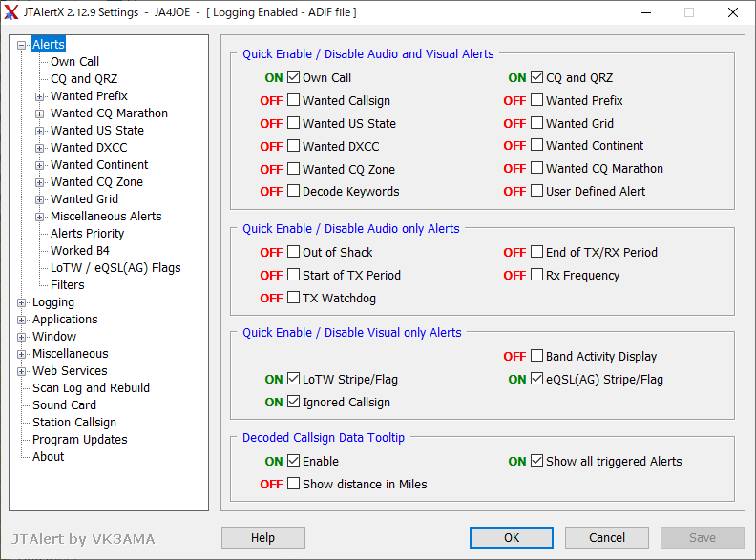The width and height of the screenshot is (756, 560).
Task: Close the JTAlertX Settings window
Action: click(733, 12)
